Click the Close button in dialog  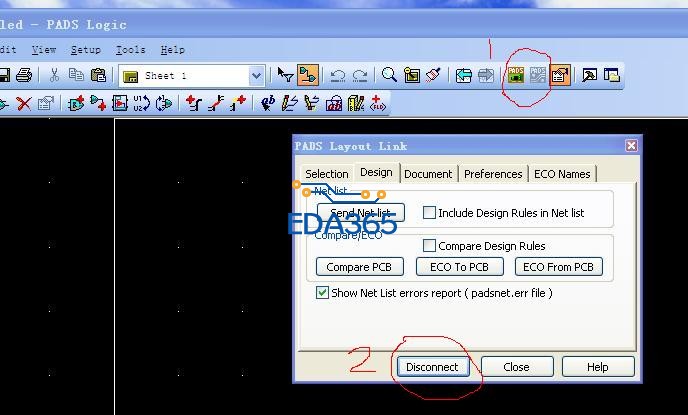click(x=517, y=367)
